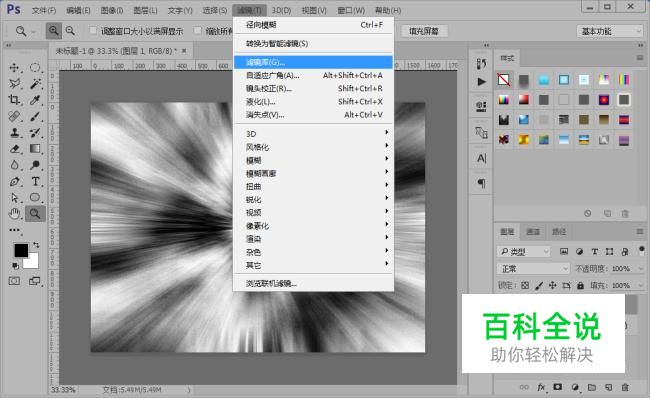Open the 正常 blend mode dropdown
The width and height of the screenshot is (650, 398).
pyautogui.click(x=533, y=269)
